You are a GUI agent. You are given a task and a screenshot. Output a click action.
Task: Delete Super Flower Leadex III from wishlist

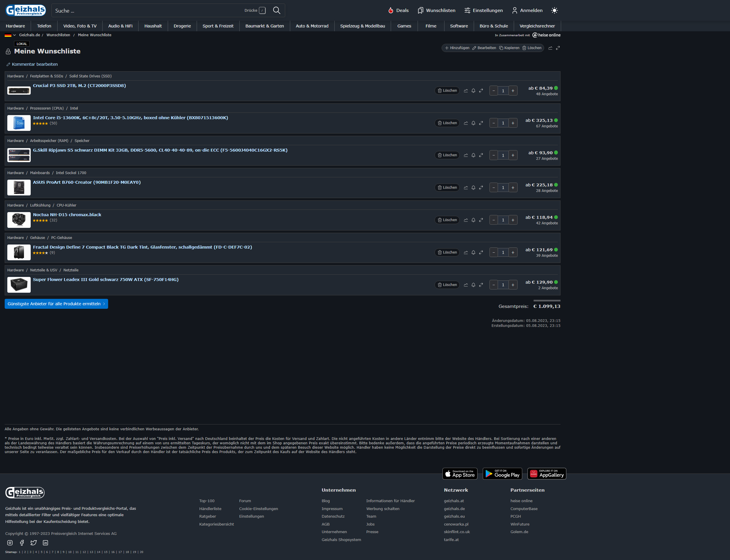[447, 285]
